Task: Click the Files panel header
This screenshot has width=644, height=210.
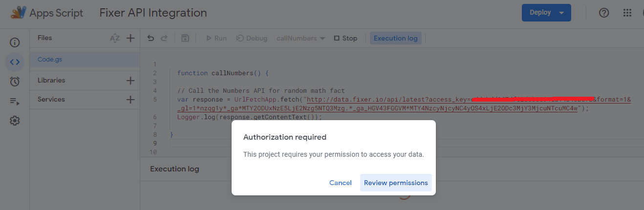Action: point(44,38)
